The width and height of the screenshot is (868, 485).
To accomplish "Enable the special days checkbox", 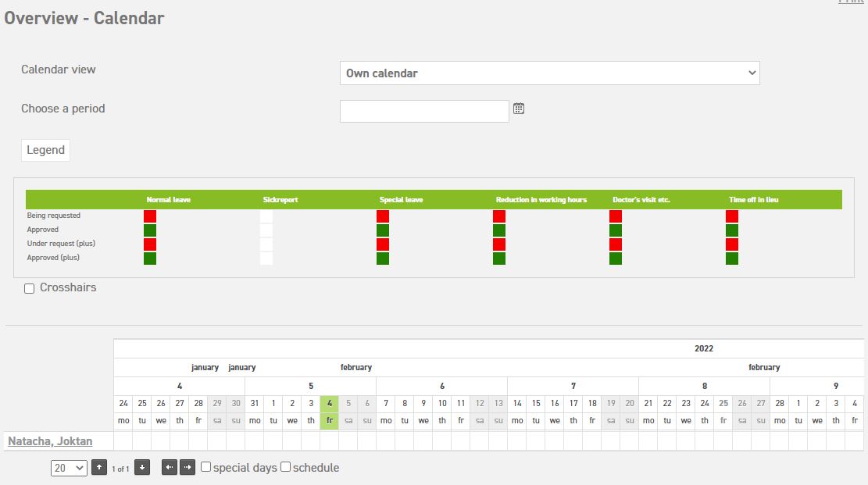I will click(x=205, y=467).
